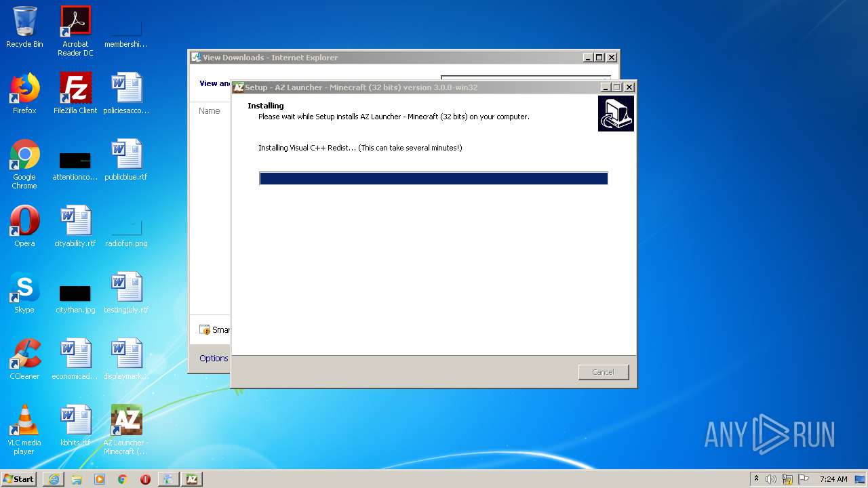Open Windows Explorer folder in taskbar
Screen dimensions: 868x488
tap(77, 479)
